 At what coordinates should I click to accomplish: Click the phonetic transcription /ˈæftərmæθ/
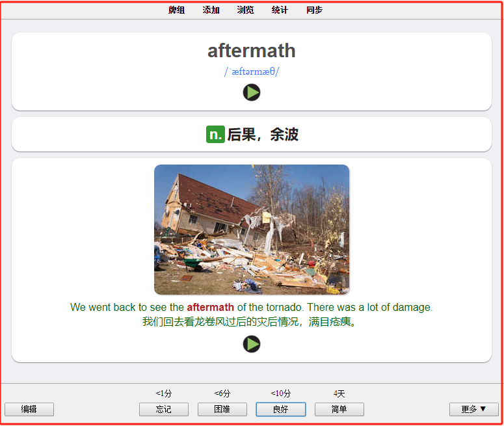pos(252,72)
